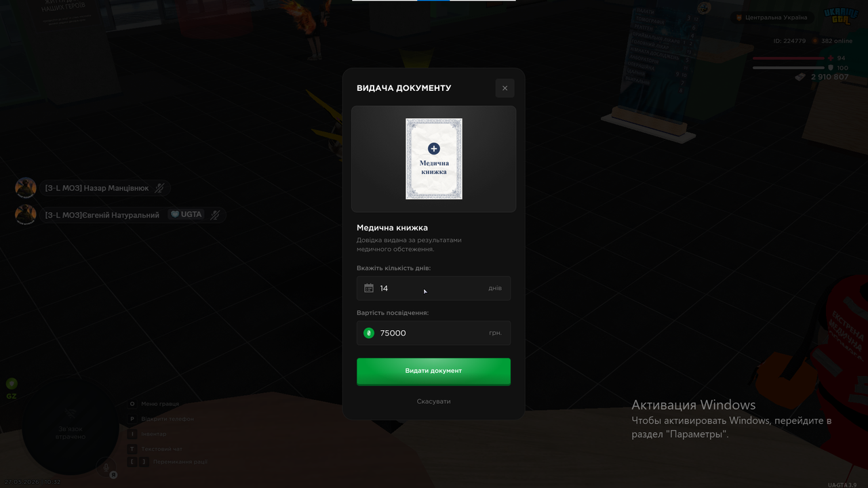Image resolution: width=868 pixels, height=488 pixels.
Task: Click the Вкажіть кількість днів label
Action: pos(393,268)
